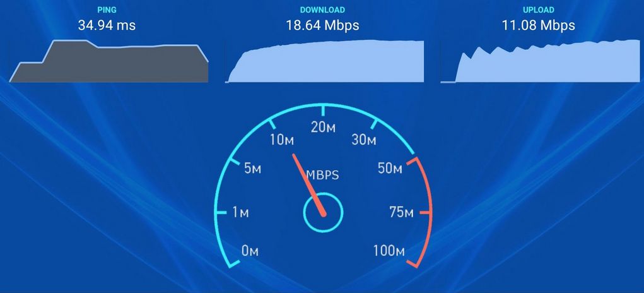The width and height of the screenshot is (644, 293).
Task: Open the upload speed graph
Action: click(540, 61)
